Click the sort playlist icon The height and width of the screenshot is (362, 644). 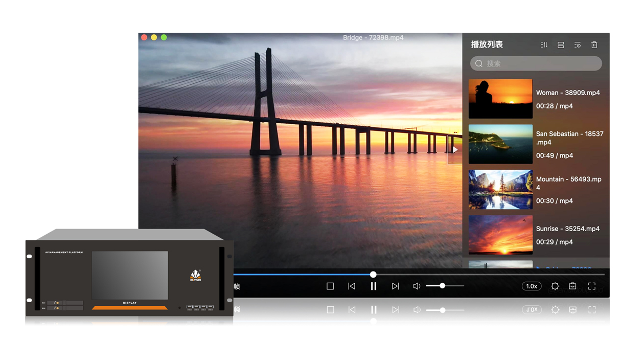pyautogui.click(x=544, y=45)
